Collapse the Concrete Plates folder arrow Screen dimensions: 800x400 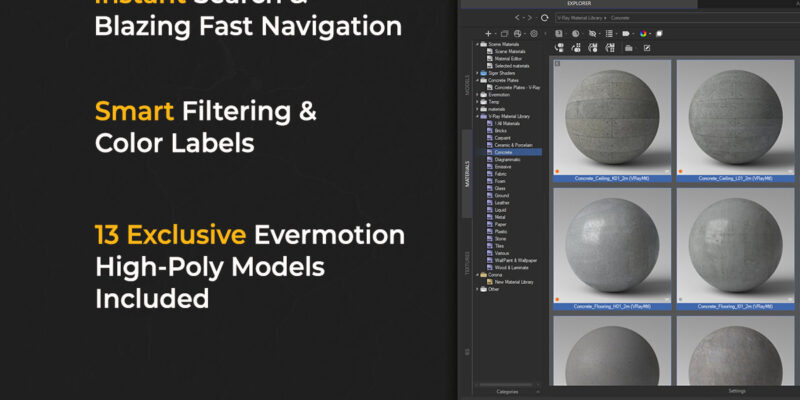tap(478, 80)
